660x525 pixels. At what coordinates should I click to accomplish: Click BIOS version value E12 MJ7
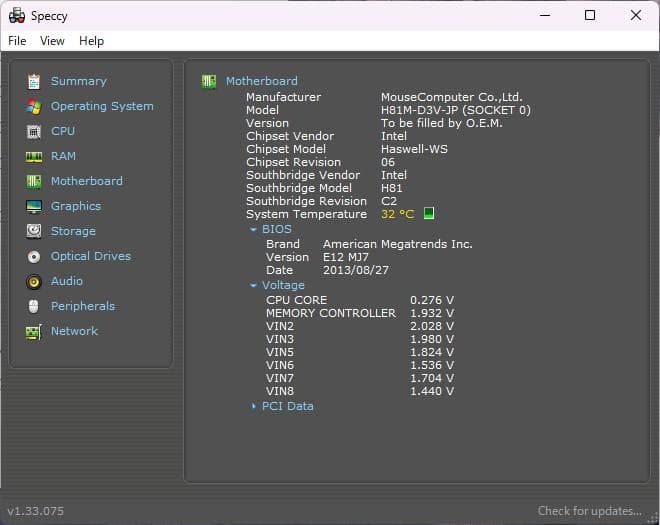346,257
